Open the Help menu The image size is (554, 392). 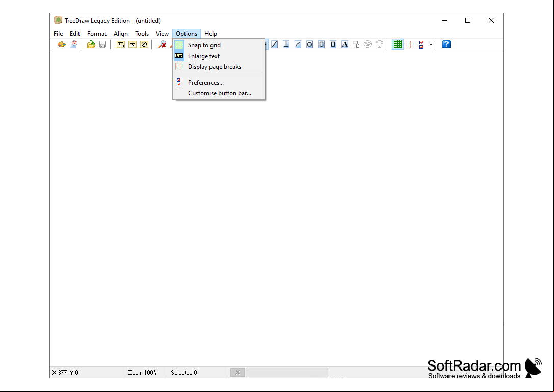click(x=210, y=34)
